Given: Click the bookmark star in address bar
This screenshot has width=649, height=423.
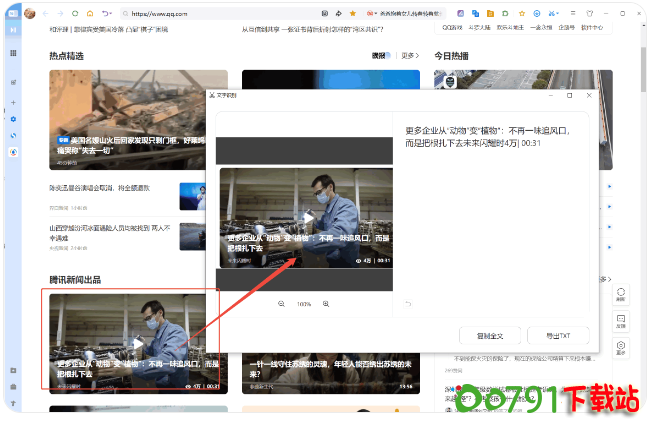Looking at the screenshot, I should point(352,13).
